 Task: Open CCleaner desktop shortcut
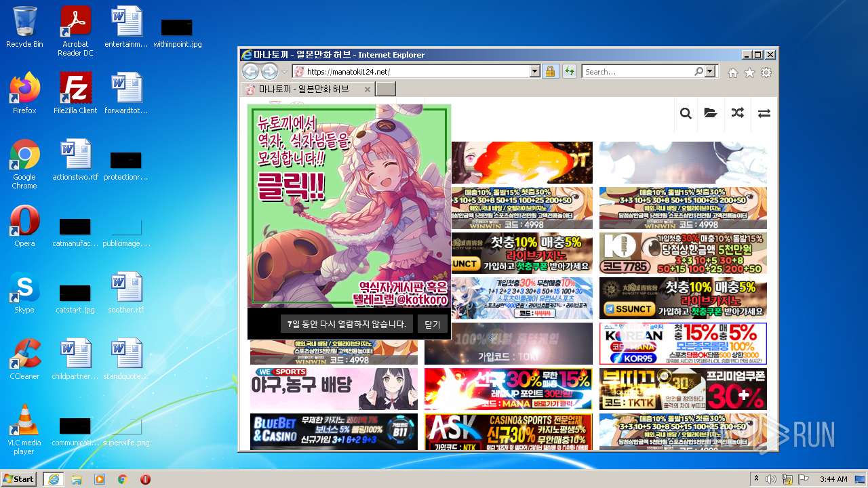(x=24, y=359)
